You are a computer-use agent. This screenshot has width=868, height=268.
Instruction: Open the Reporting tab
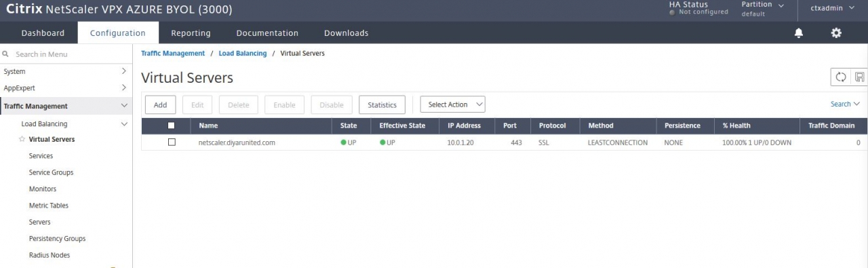tap(191, 33)
